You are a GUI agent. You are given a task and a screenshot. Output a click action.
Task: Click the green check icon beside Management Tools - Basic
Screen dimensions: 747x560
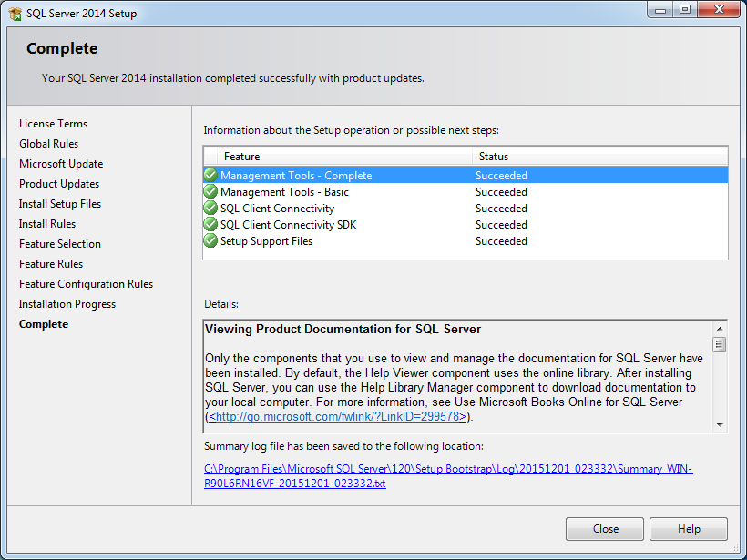(210, 192)
